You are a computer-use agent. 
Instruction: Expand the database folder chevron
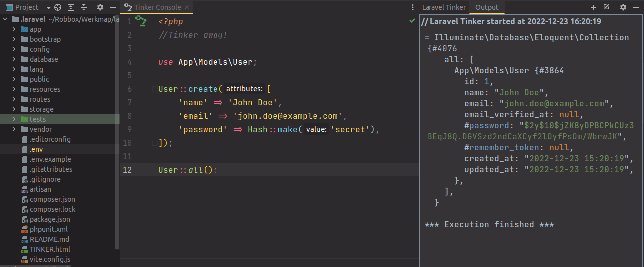[14, 59]
